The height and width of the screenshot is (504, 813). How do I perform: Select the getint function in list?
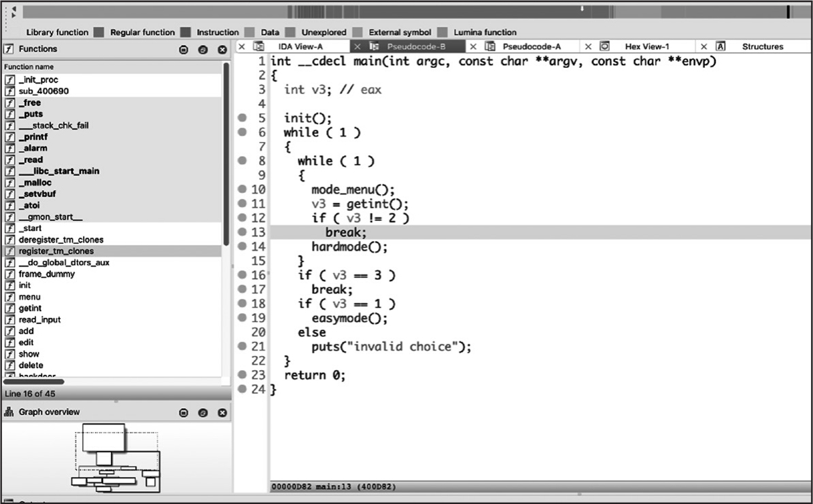tap(30, 308)
